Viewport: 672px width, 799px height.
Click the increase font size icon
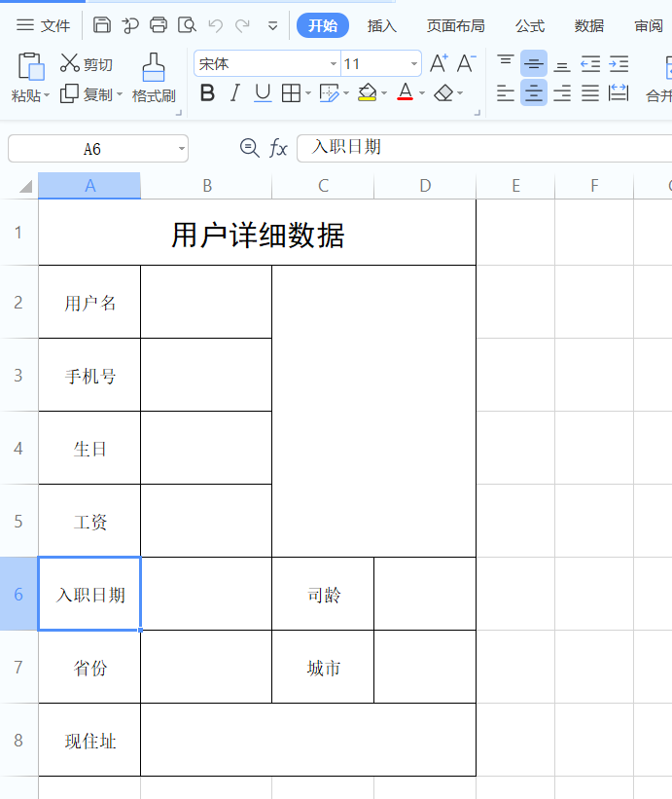439,63
